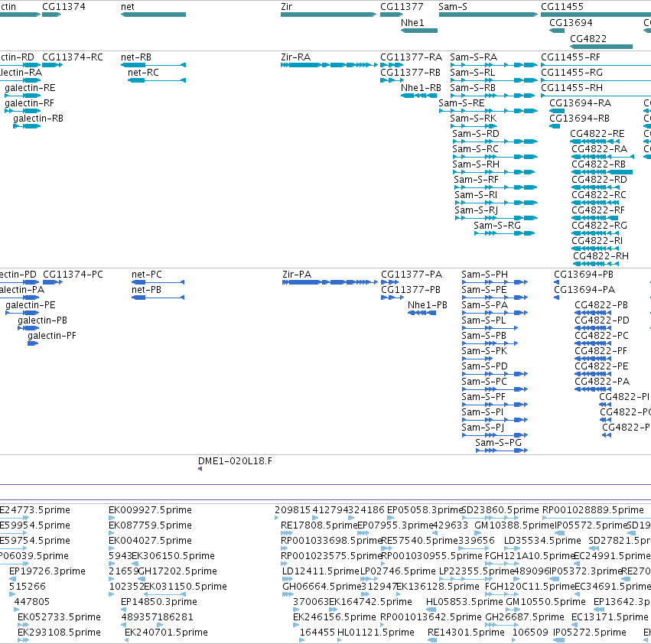This screenshot has width=651, height=644.
Task: Click the CG13694-RB transcript label
Action: 579,119
